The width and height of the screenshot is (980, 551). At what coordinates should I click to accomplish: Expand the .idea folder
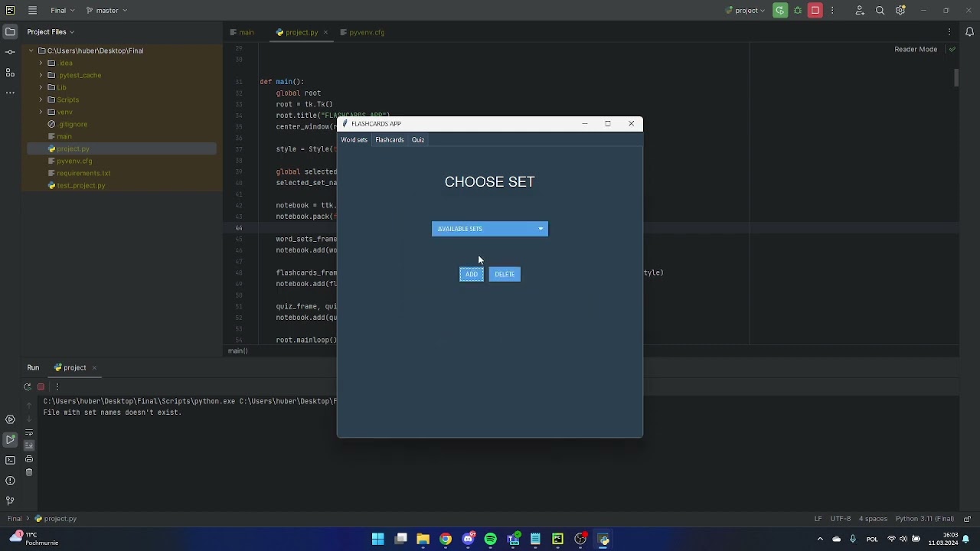41,63
